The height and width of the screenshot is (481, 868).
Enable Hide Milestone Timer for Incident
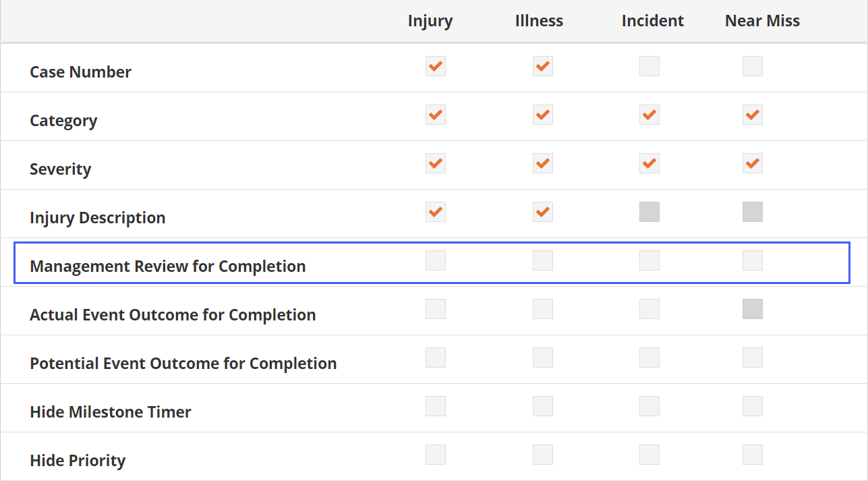(x=649, y=406)
